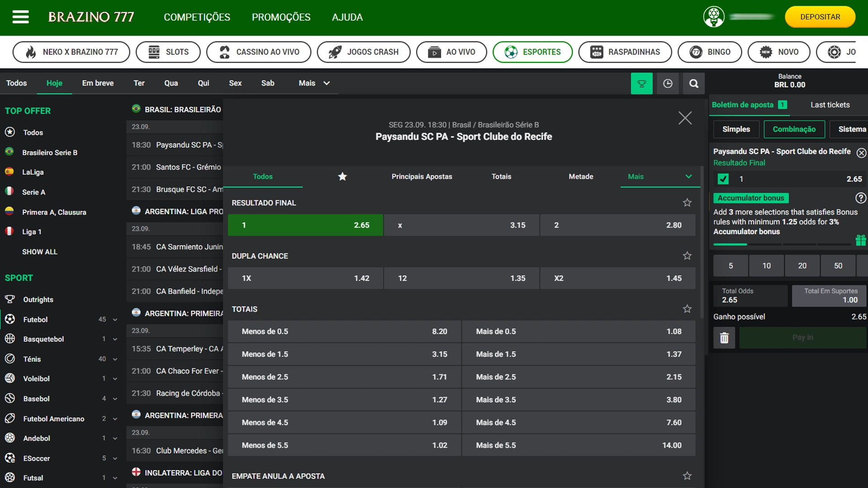The image size is (868, 488).
Task: Open Todos star icon in Top Offer
Action: (x=10, y=132)
